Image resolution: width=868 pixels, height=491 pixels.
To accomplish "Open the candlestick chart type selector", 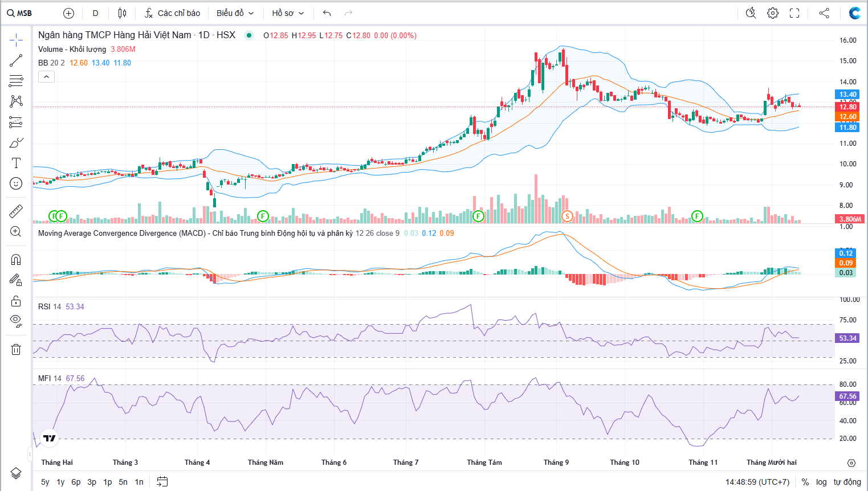I will (122, 13).
